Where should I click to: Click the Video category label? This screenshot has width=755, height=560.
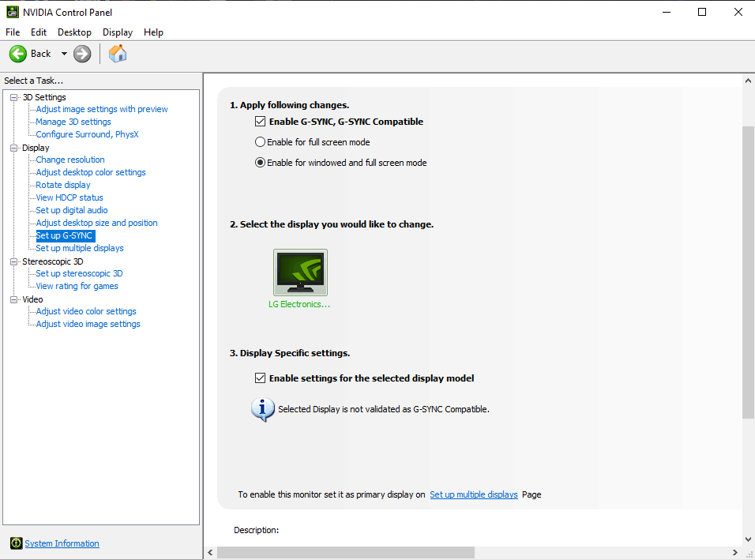tap(32, 299)
